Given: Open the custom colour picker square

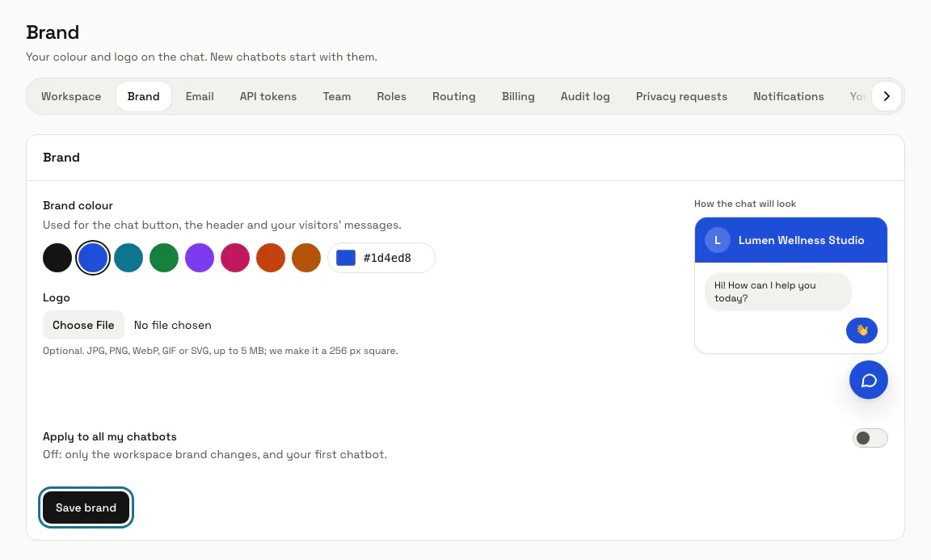Looking at the screenshot, I should click(346, 258).
